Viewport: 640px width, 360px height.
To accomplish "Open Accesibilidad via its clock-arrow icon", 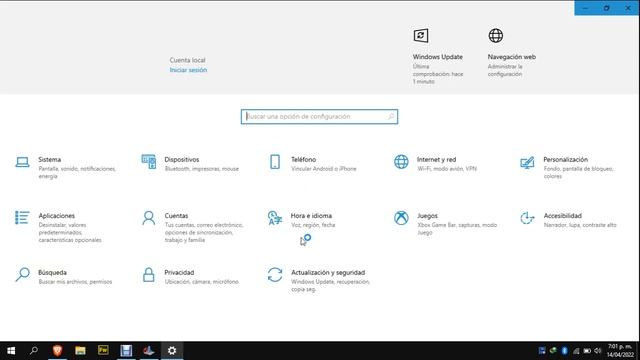I will click(527, 218).
